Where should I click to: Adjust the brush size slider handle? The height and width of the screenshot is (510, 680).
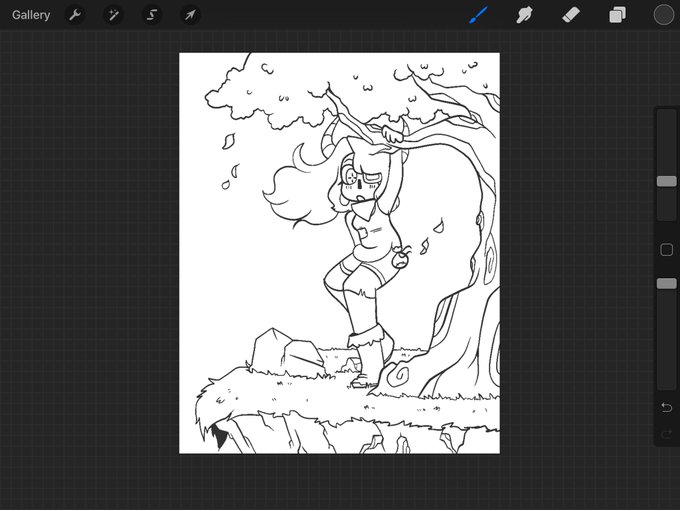click(x=667, y=181)
